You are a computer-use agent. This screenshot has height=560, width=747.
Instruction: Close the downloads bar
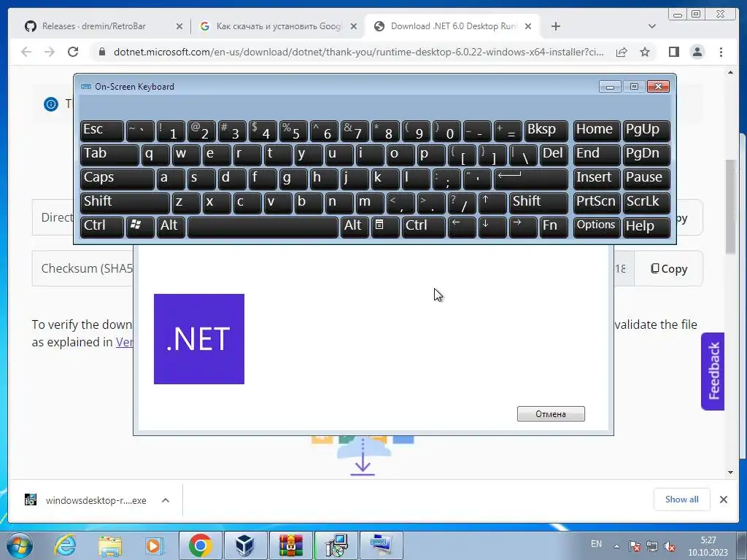(724, 499)
